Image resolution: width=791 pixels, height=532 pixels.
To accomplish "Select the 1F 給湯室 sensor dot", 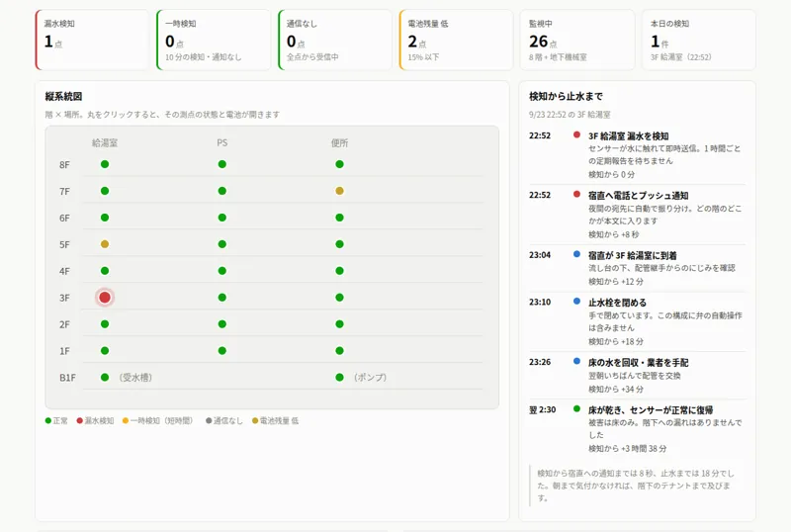I will click(x=105, y=351).
